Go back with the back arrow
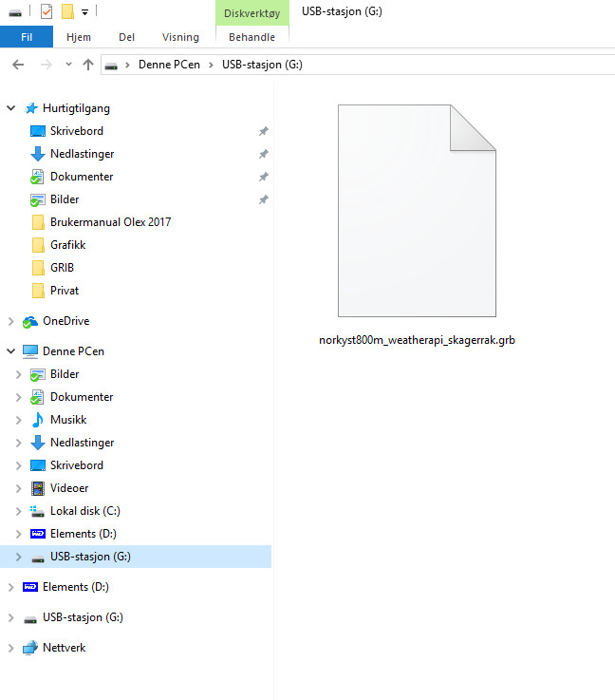Viewport: 615px width, 700px height. 18,65
